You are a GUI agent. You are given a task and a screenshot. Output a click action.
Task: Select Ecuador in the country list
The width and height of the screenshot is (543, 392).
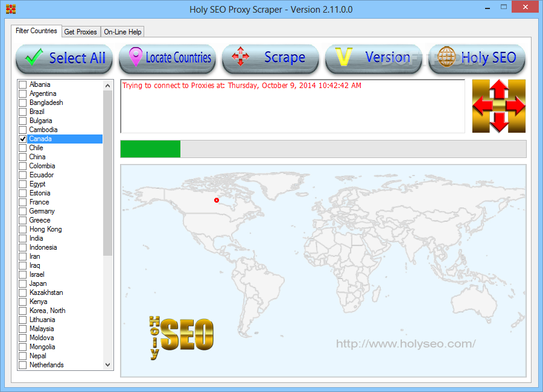coord(42,175)
